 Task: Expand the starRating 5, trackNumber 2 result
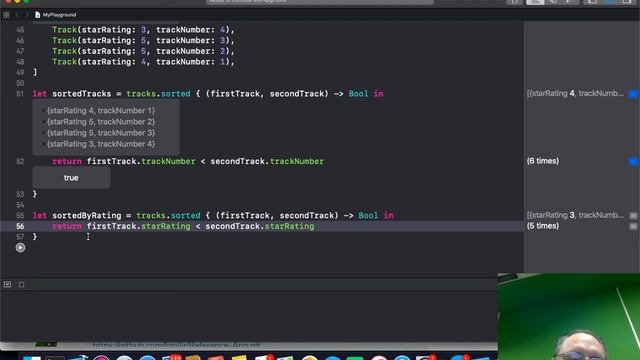pos(44,122)
